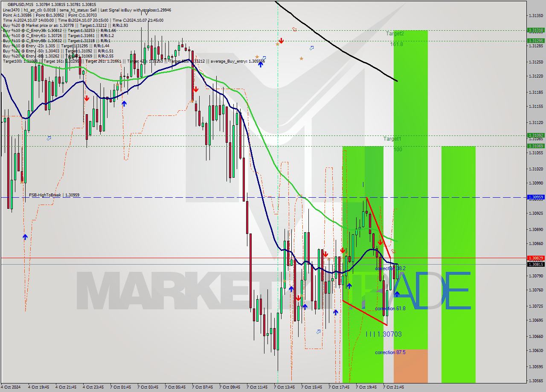Click the green 1.31296 price tag

[536, 41]
